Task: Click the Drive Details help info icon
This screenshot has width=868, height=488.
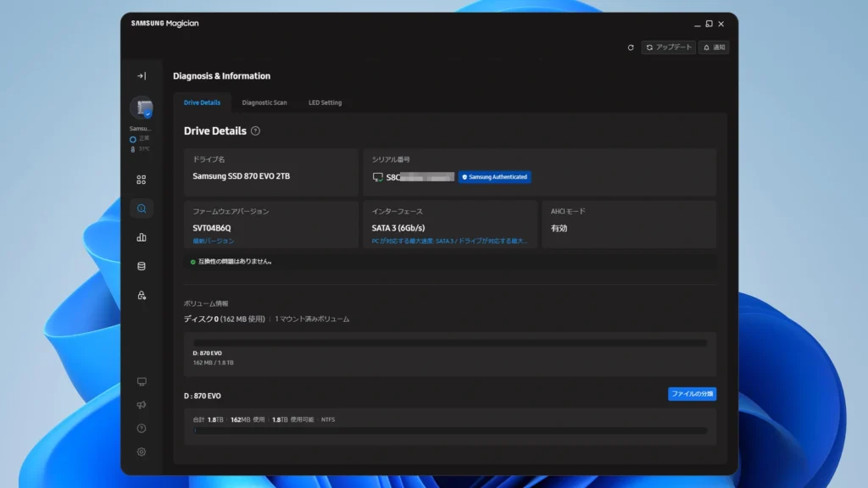Action: click(255, 131)
